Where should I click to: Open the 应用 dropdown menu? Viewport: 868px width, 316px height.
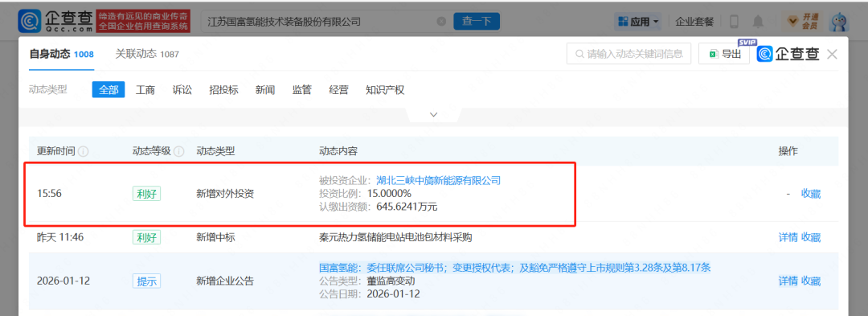(x=637, y=22)
